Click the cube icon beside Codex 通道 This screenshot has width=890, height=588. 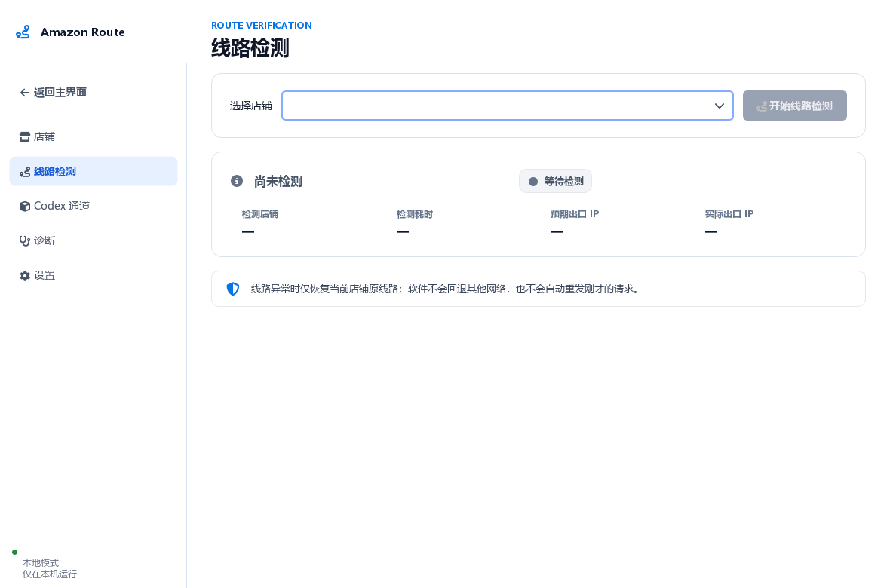[x=24, y=206]
